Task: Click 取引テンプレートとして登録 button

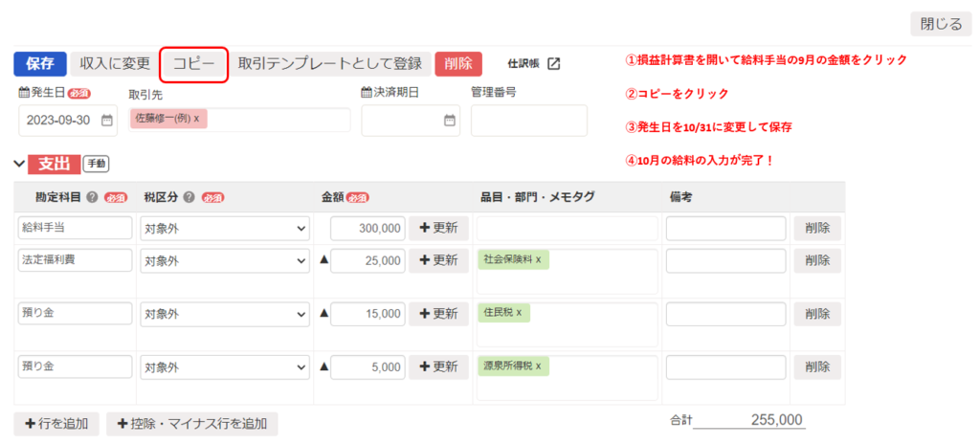Action: coord(330,64)
